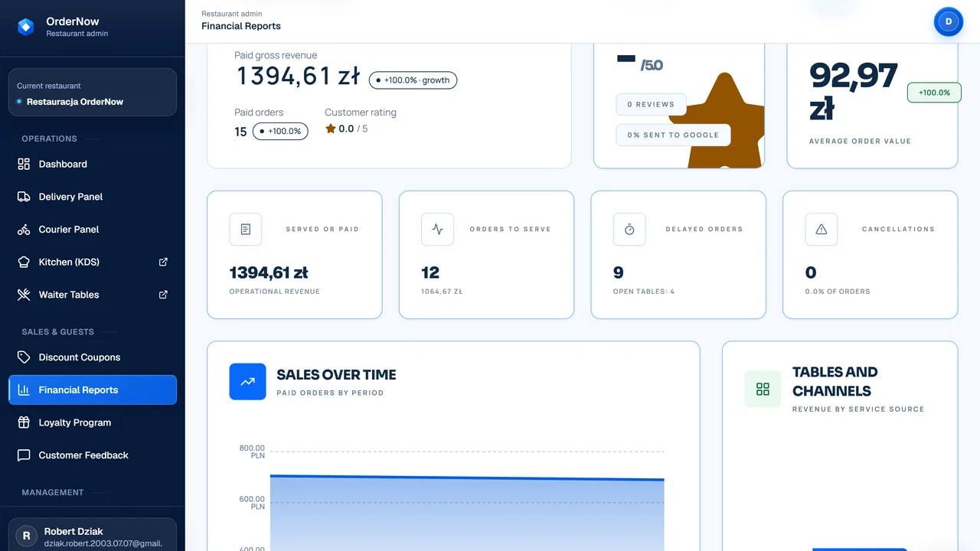
Task: Click the green +100.0% average order badge
Action: pos(934,93)
